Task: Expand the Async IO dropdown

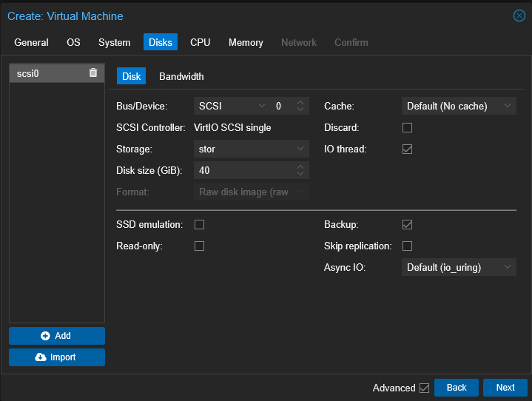Action: (x=459, y=267)
